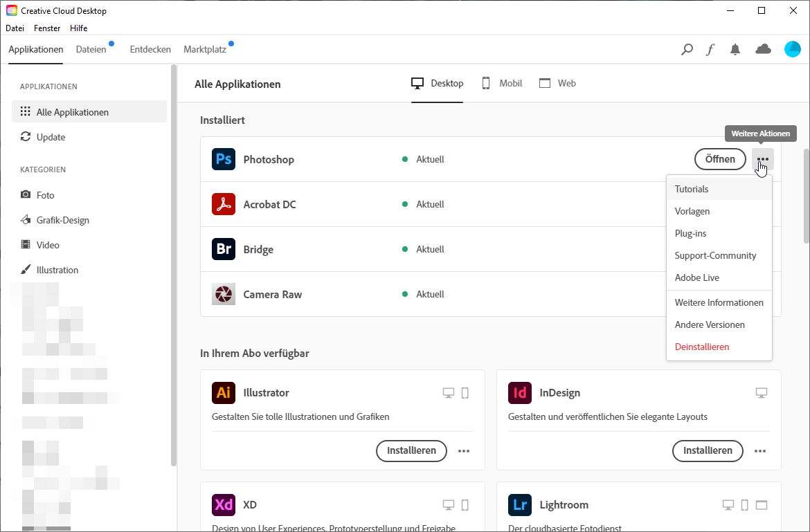The width and height of the screenshot is (810, 532).
Task: Open the Marktplatz tab
Action: [x=205, y=50]
